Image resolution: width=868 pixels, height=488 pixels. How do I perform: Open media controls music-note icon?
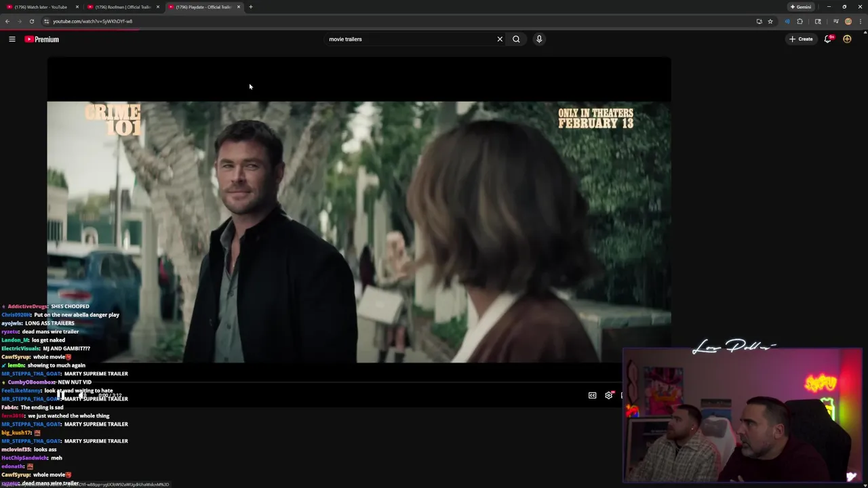[x=835, y=21]
